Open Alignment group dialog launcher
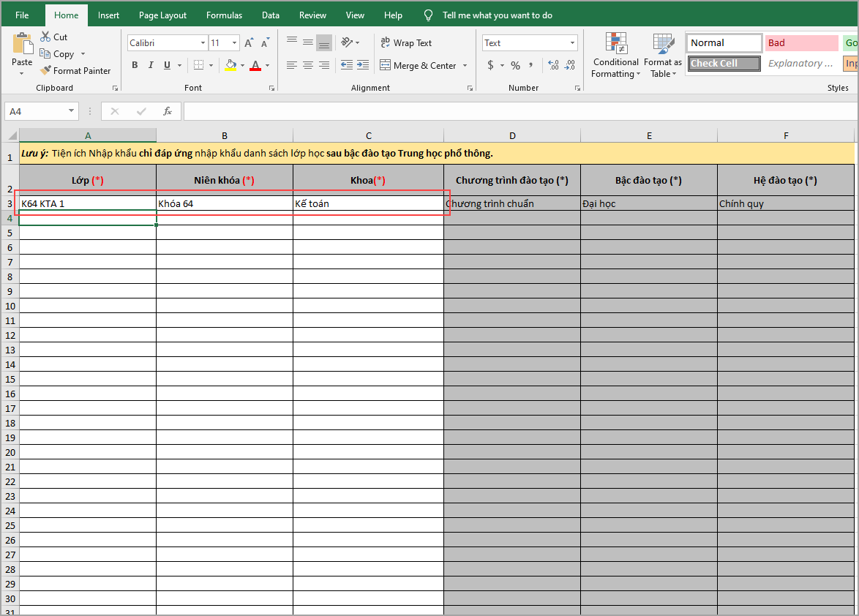This screenshot has height=616, width=859. (470, 88)
